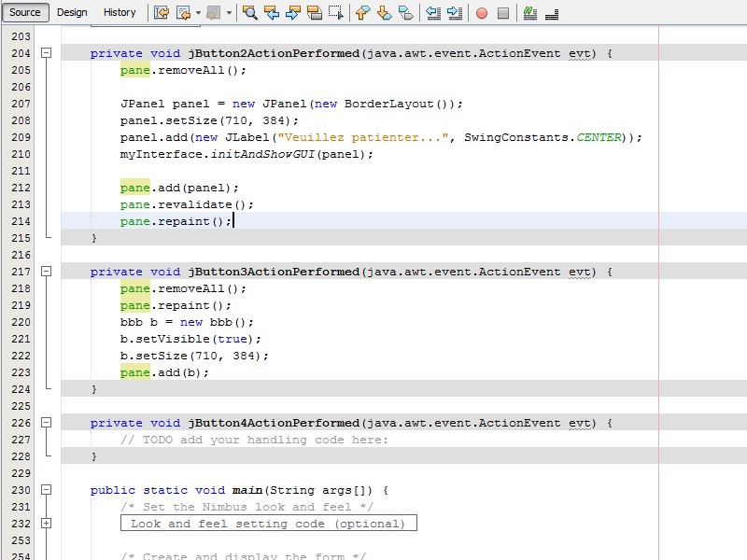Click line number 227 in the gutter
Image resolution: width=747 pixels, height=560 pixels.
click(x=21, y=440)
